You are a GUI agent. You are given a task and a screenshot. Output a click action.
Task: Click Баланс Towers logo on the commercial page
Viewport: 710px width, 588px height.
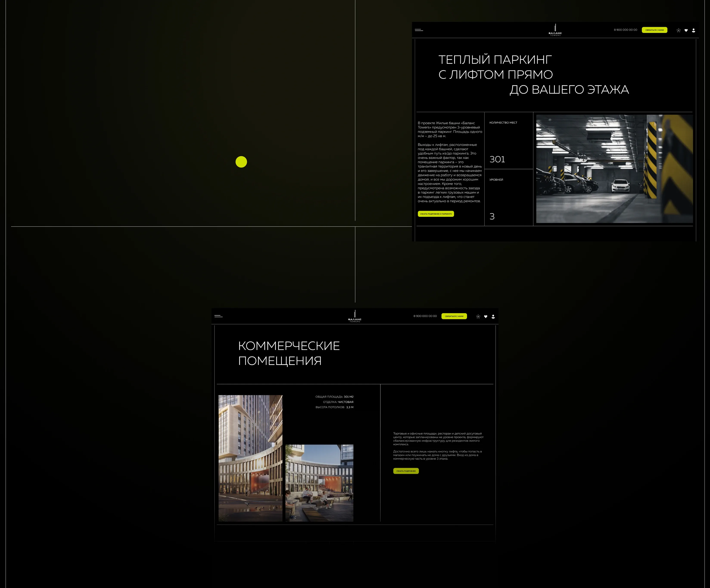tap(355, 316)
